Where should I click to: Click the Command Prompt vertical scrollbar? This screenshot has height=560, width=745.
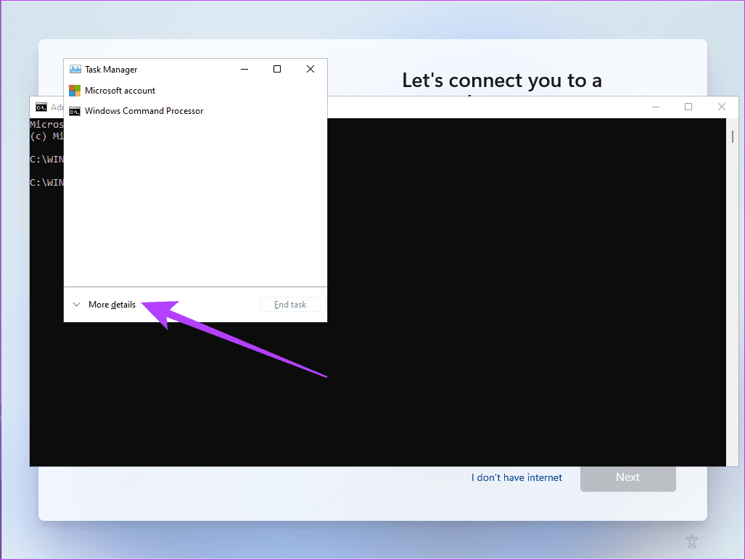click(733, 290)
